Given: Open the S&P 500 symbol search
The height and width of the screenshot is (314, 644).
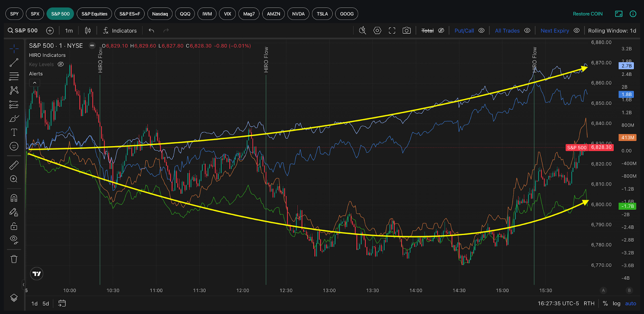Looking at the screenshot, I should point(23,31).
